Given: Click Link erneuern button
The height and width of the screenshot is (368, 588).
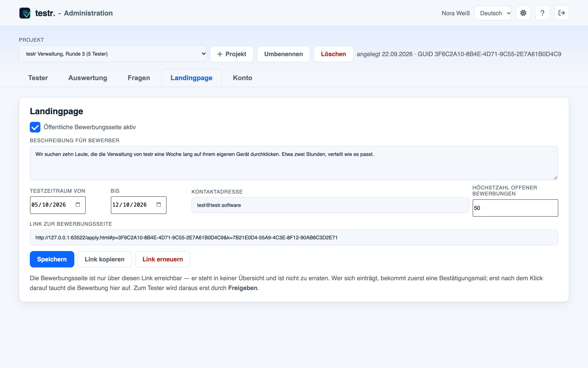Looking at the screenshot, I should [x=163, y=259].
